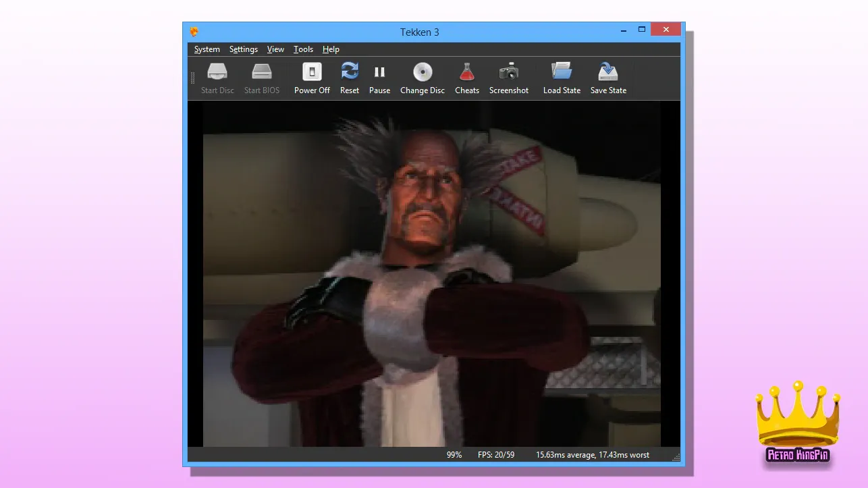The width and height of the screenshot is (868, 488).
Task: Click the Start Disc toolbar icon
Action: pos(217,78)
